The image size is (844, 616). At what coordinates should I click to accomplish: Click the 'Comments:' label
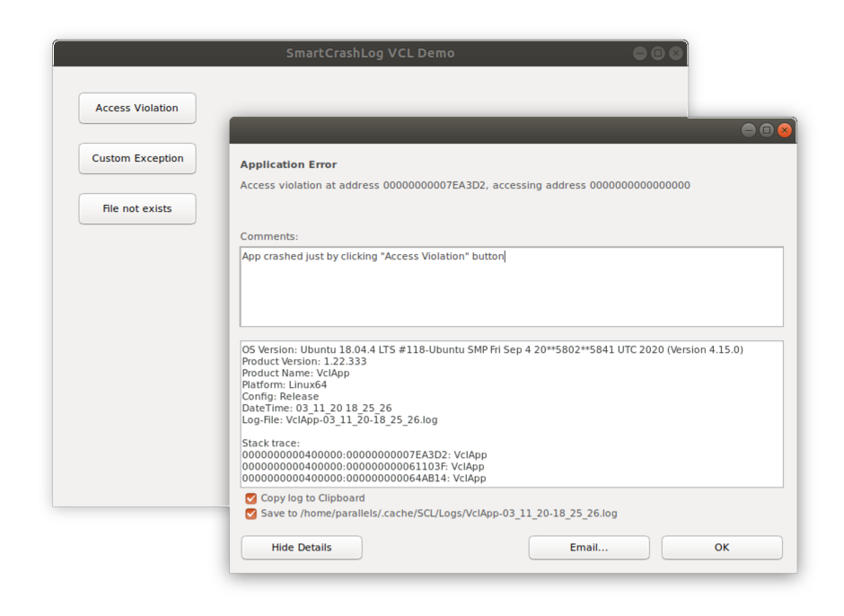269,236
